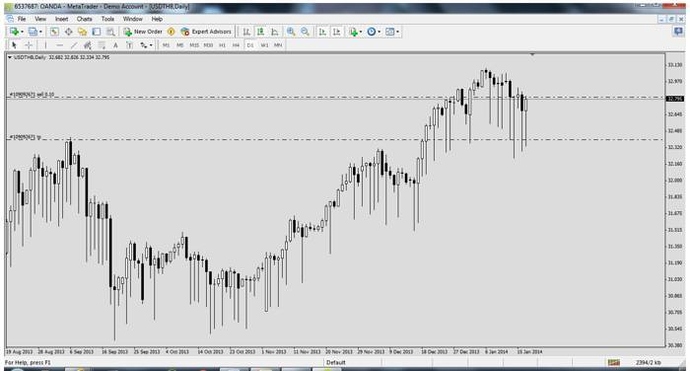Zoom in on the chart

click(291, 32)
